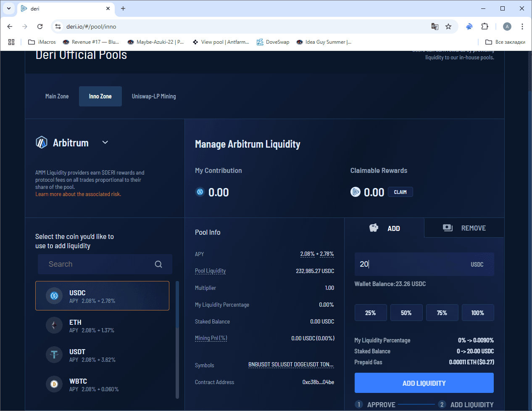The image size is (532, 411).
Task: Open the bookmarks apps grid icon
Action: 11,42
